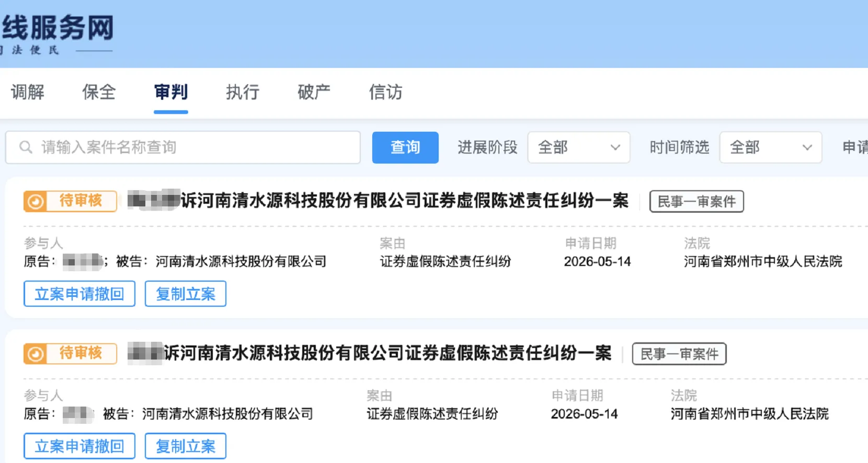Switch to the 破产 tab

coord(314,92)
